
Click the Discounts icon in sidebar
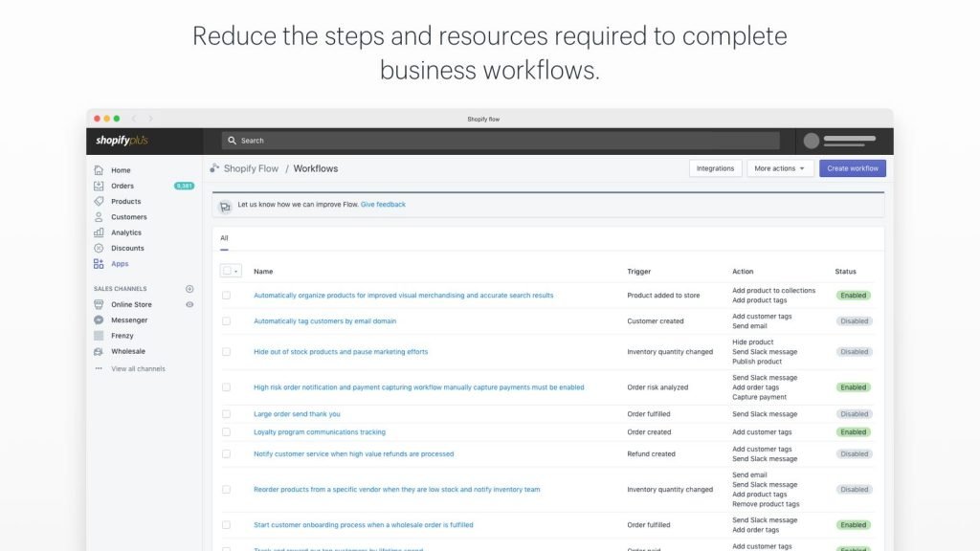(99, 248)
